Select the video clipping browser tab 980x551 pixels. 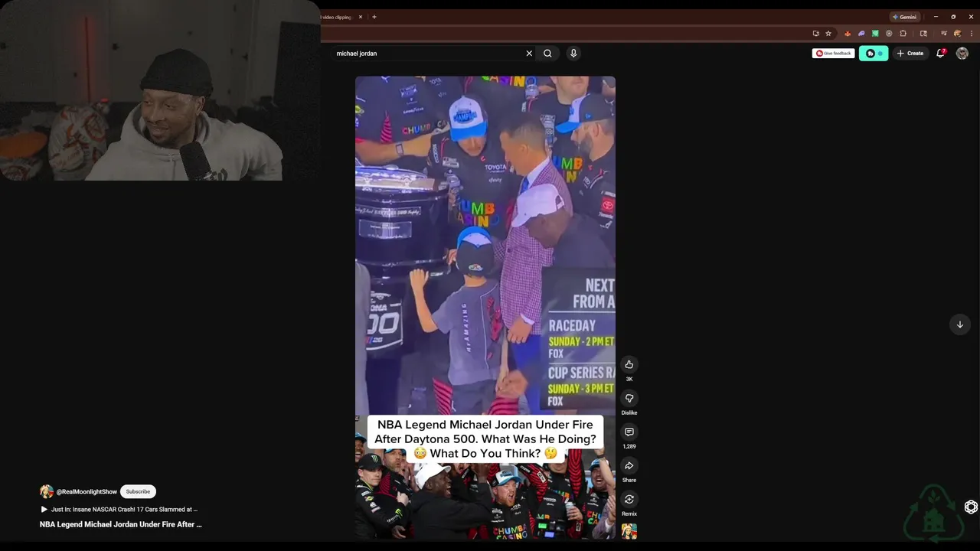coord(337,17)
